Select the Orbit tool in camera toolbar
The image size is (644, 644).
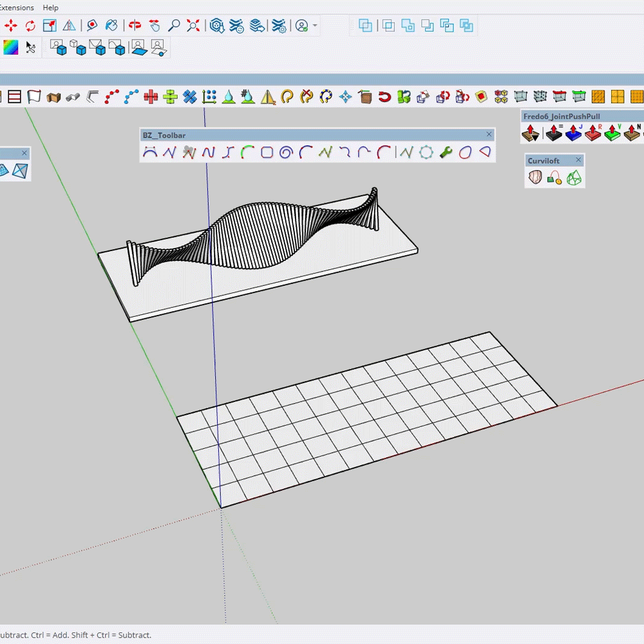(135, 26)
